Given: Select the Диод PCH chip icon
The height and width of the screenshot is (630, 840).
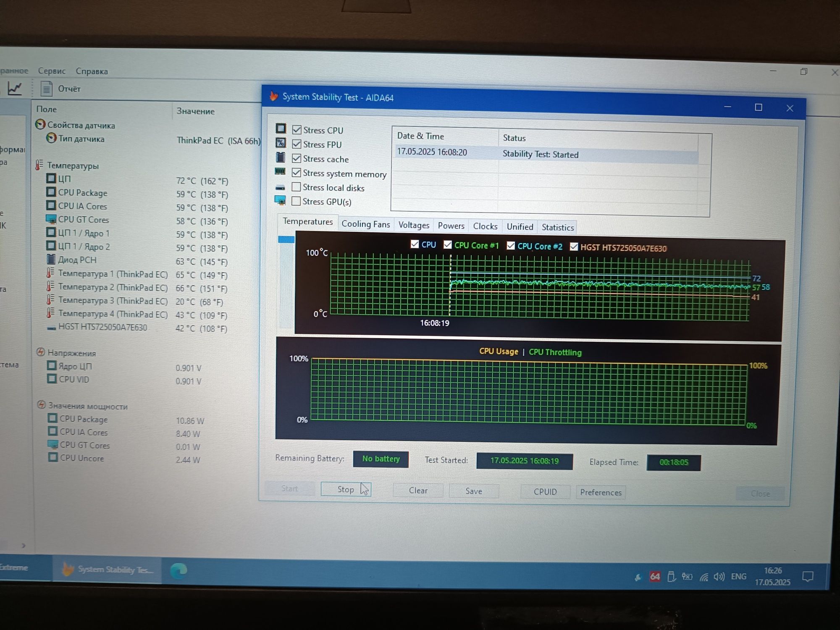Looking at the screenshot, I should click(51, 259).
